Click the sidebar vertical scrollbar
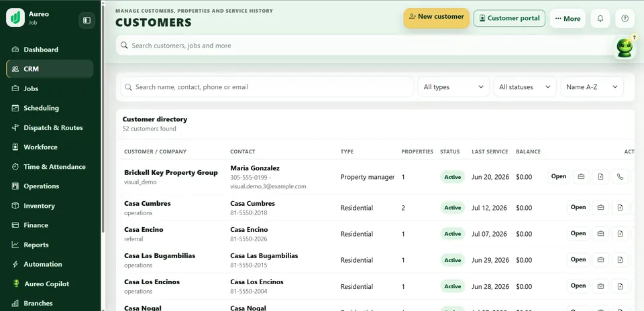 pyautogui.click(x=103, y=119)
